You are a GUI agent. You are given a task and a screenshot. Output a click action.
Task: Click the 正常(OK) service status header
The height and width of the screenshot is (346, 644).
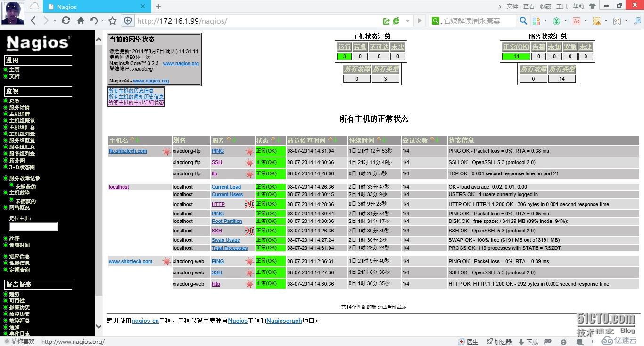tap(516, 47)
